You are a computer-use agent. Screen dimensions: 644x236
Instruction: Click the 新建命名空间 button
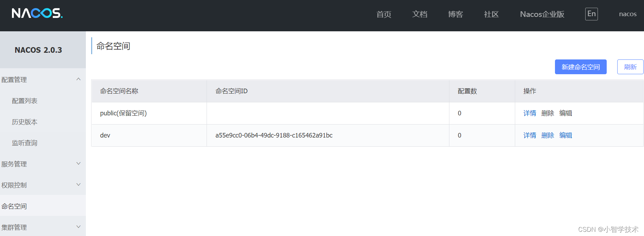click(x=581, y=67)
